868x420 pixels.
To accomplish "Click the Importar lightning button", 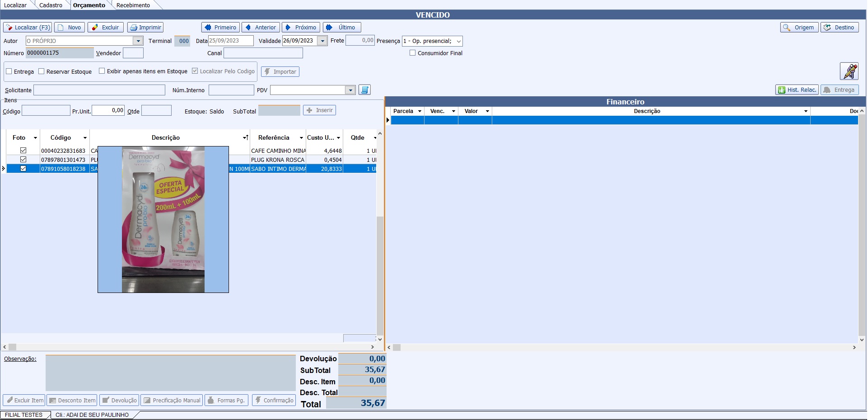I will 280,72.
